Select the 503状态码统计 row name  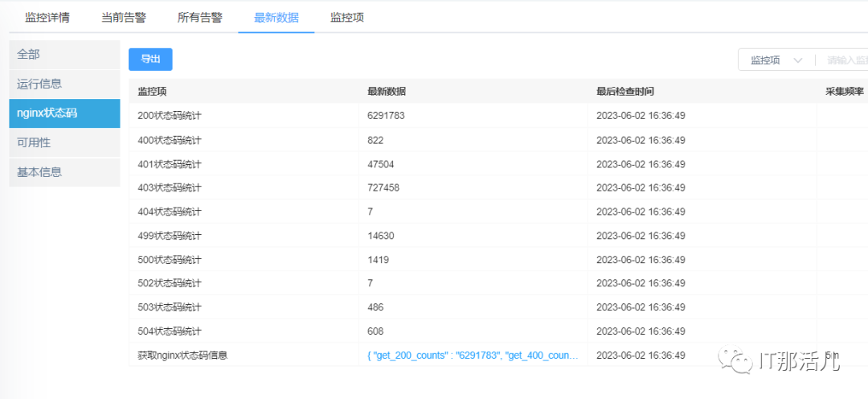(170, 307)
